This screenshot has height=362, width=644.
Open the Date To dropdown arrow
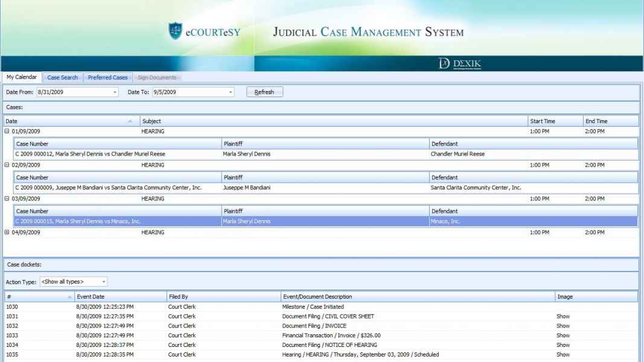click(231, 92)
